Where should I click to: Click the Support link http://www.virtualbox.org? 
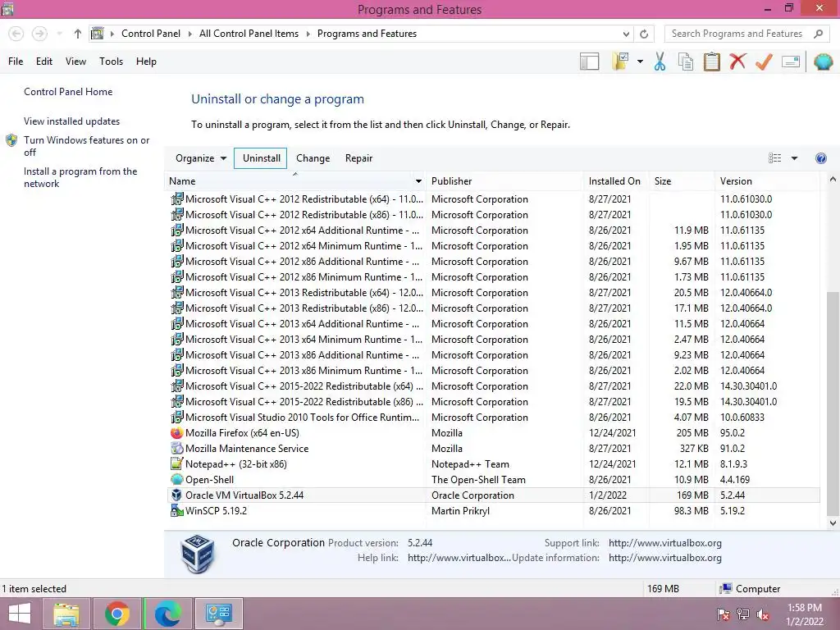[x=664, y=543]
